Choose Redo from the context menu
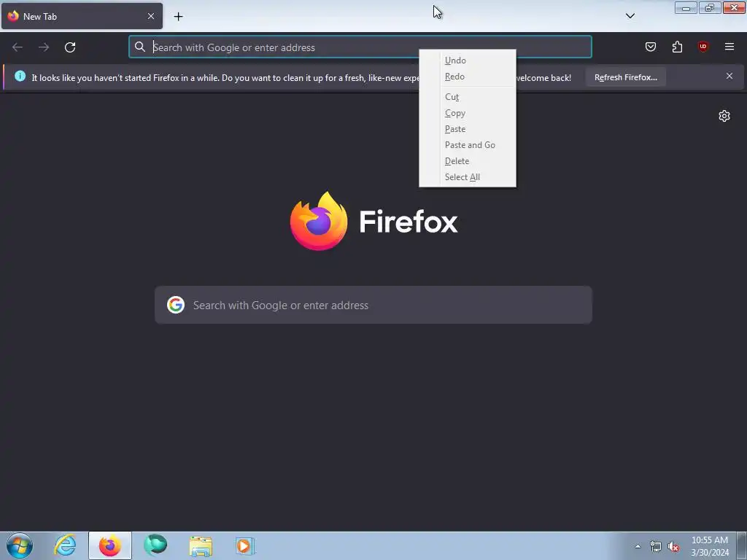This screenshot has height=560, width=747. coord(468,77)
